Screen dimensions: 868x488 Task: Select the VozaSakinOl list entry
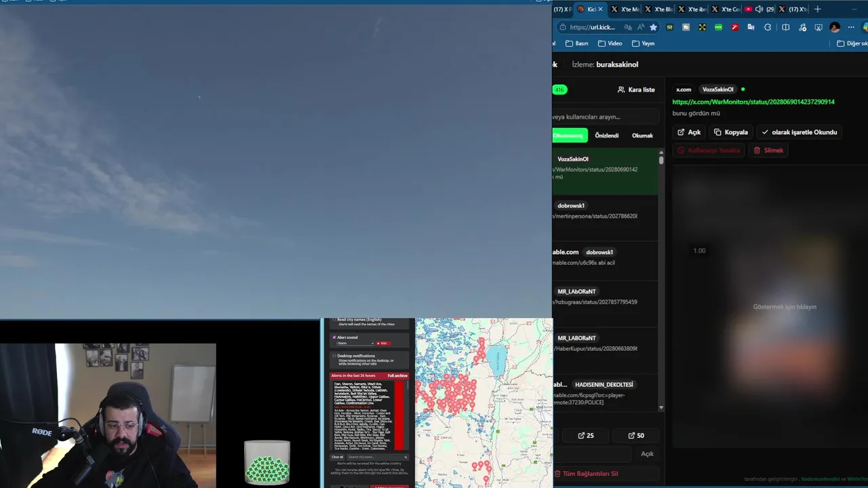click(x=605, y=171)
